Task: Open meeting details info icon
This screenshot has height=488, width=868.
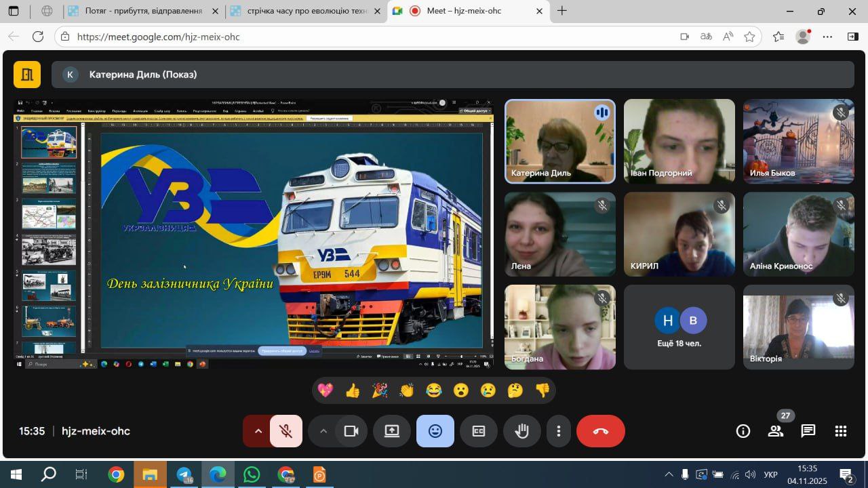Action: click(743, 431)
